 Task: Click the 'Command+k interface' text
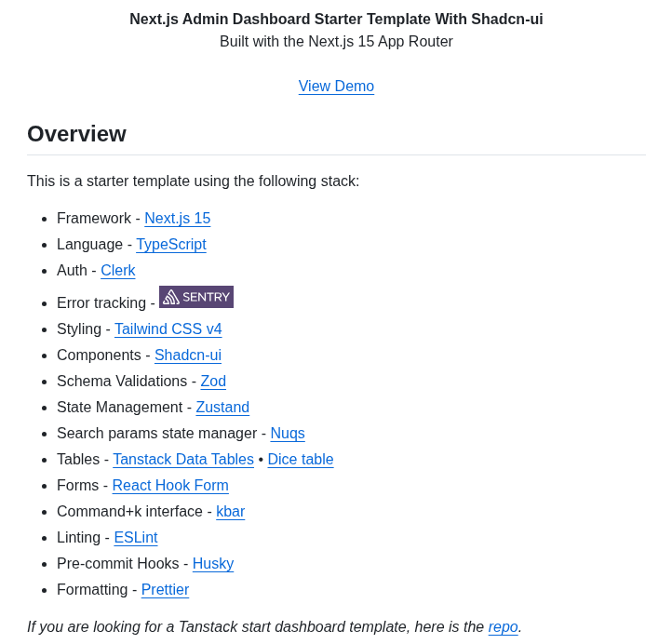point(129,512)
